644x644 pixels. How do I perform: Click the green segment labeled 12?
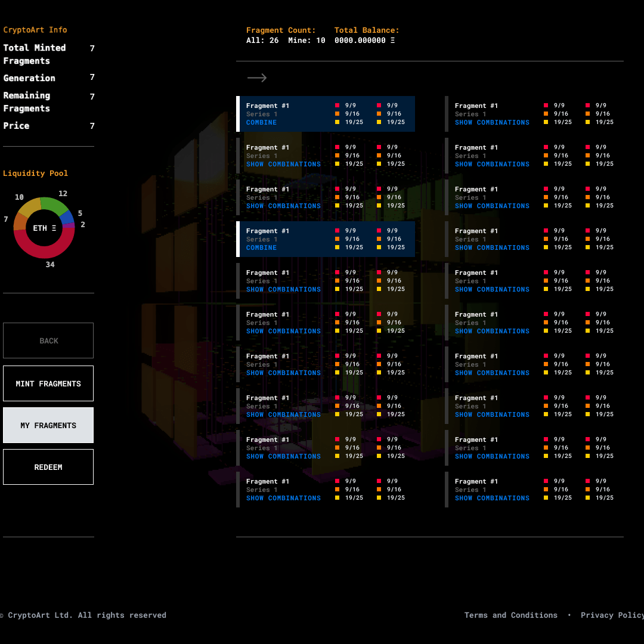pos(54,205)
